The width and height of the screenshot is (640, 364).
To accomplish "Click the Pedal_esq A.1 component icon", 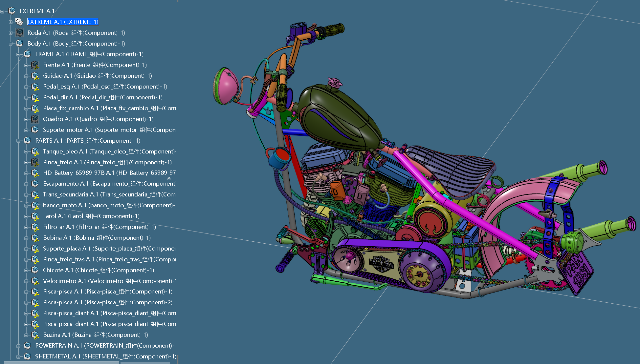I will [x=35, y=87].
